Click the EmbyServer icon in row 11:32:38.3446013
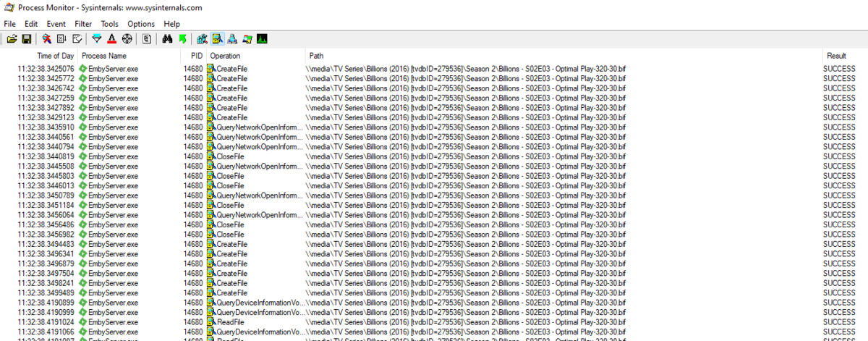 coord(83,186)
